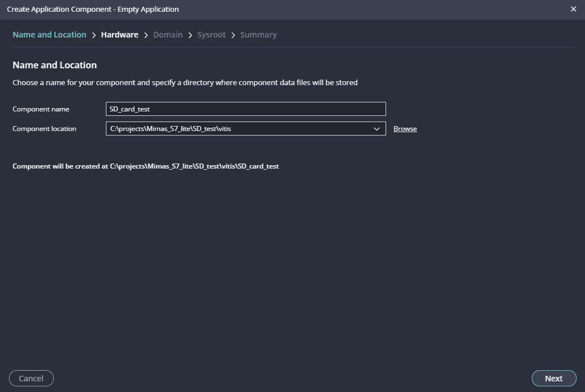The image size is (585, 392).
Task: Click the 'Component will be created at' path text
Action: [x=146, y=166]
